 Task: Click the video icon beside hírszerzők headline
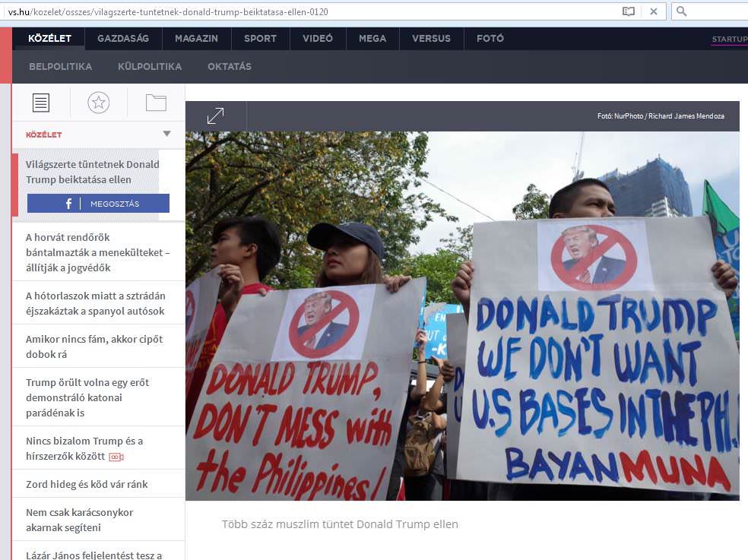[x=116, y=457]
